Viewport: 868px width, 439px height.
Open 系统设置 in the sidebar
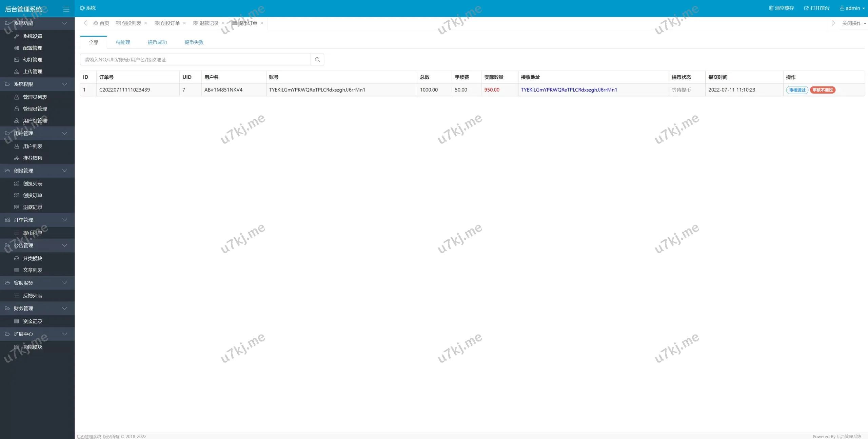[x=33, y=36]
